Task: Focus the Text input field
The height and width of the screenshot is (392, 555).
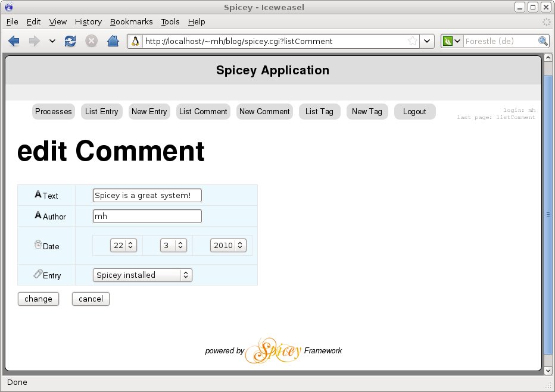Action: [147, 196]
